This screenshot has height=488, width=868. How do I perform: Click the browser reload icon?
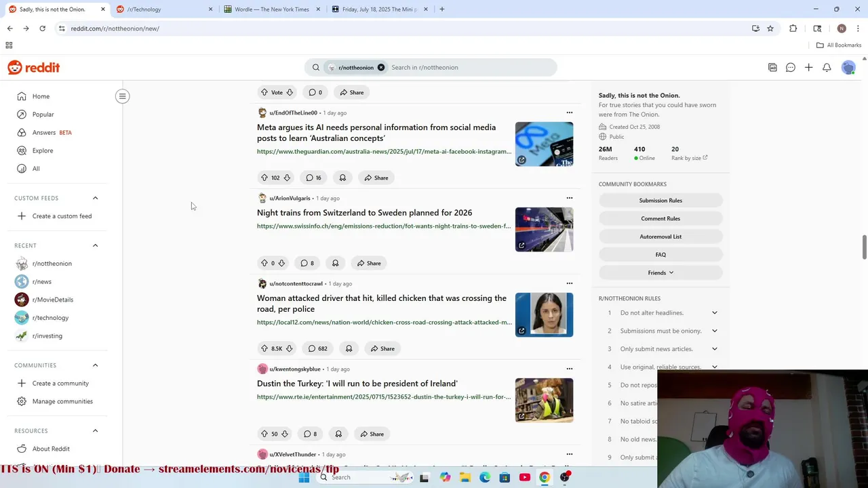click(x=42, y=28)
